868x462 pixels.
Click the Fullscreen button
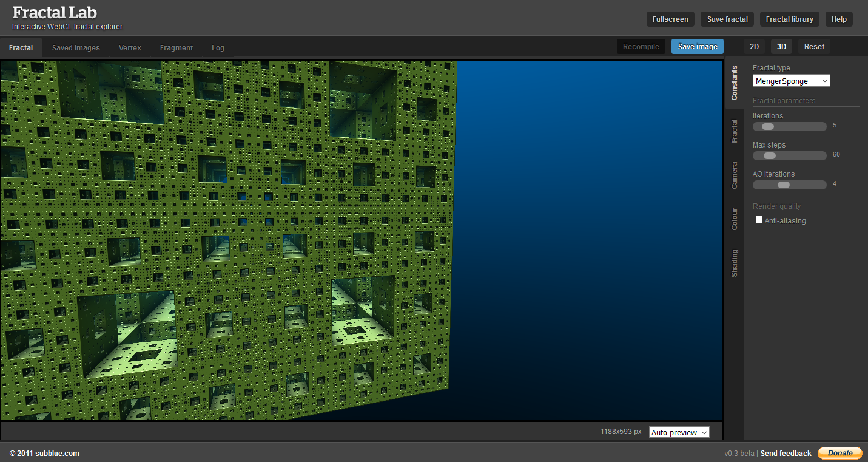670,19
